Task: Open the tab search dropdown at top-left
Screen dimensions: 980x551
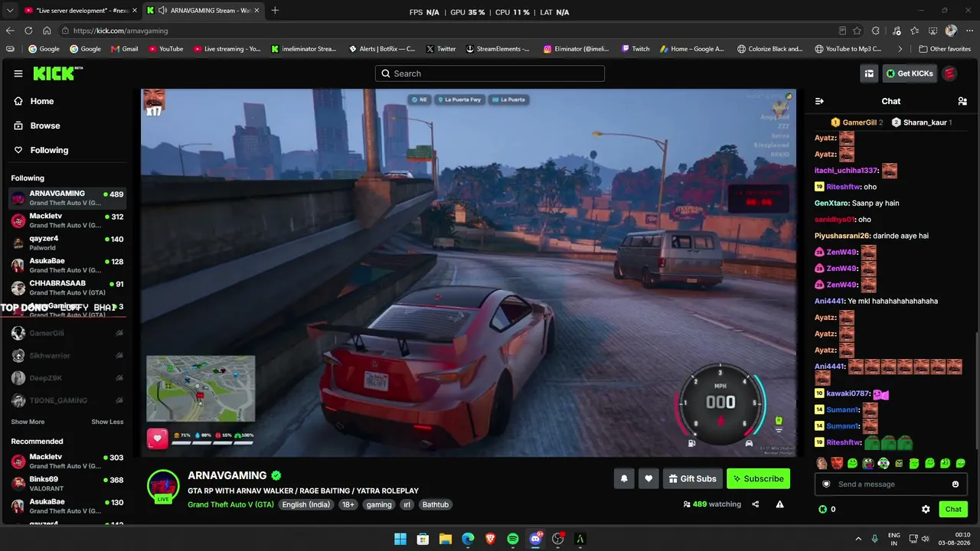Action: click(10, 10)
